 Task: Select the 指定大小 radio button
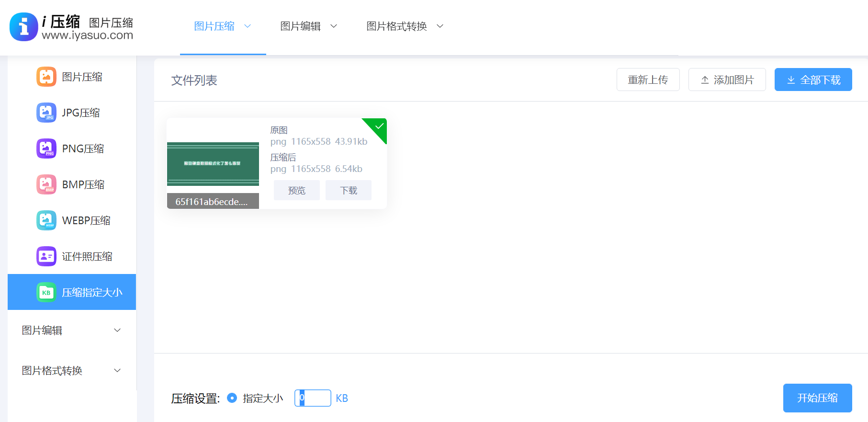232,398
